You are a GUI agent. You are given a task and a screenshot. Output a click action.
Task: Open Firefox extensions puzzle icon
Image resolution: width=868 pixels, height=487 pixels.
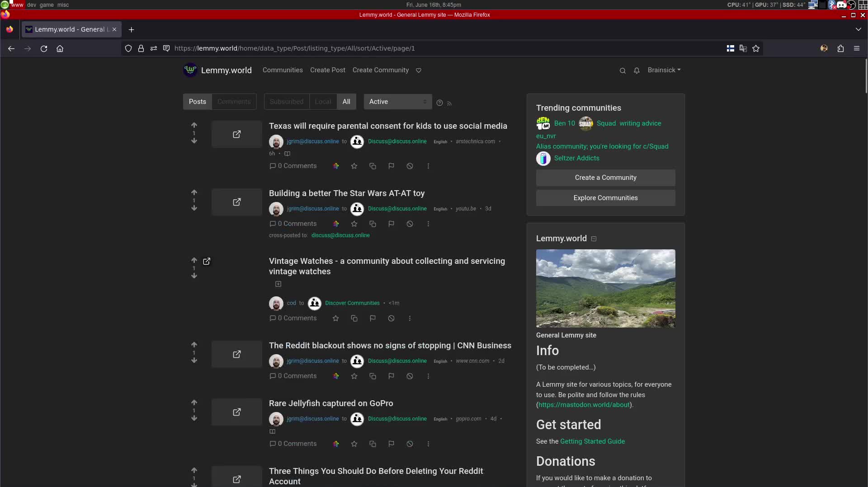coord(840,48)
